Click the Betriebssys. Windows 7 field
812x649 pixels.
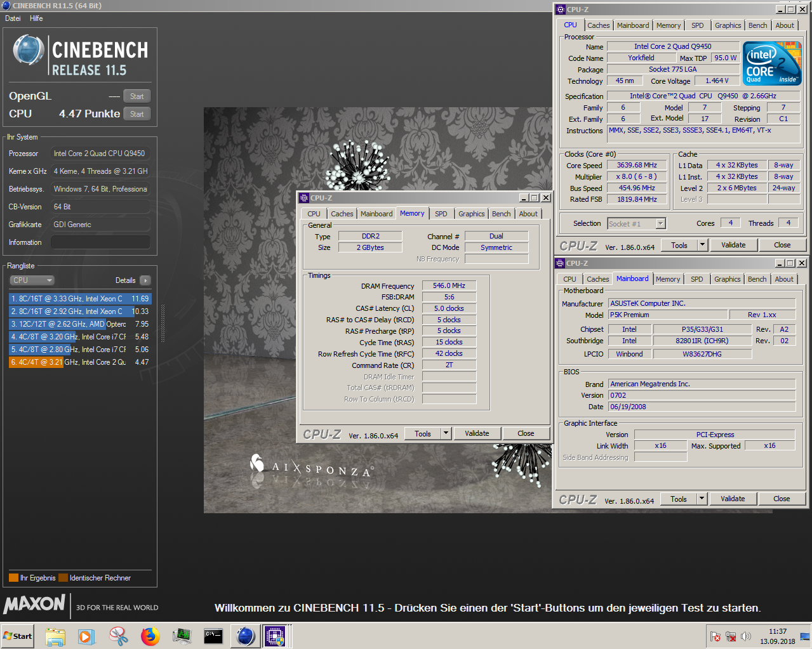tap(100, 189)
